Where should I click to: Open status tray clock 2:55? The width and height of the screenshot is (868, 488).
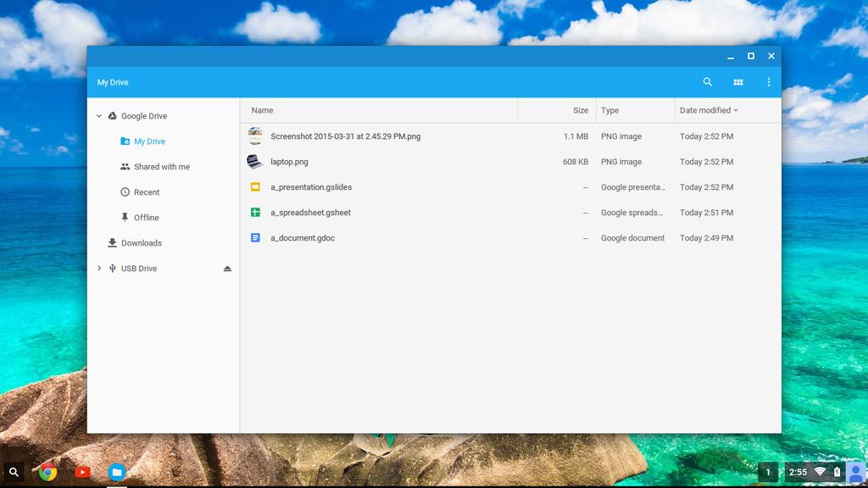pyautogui.click(x=798, y=472)
